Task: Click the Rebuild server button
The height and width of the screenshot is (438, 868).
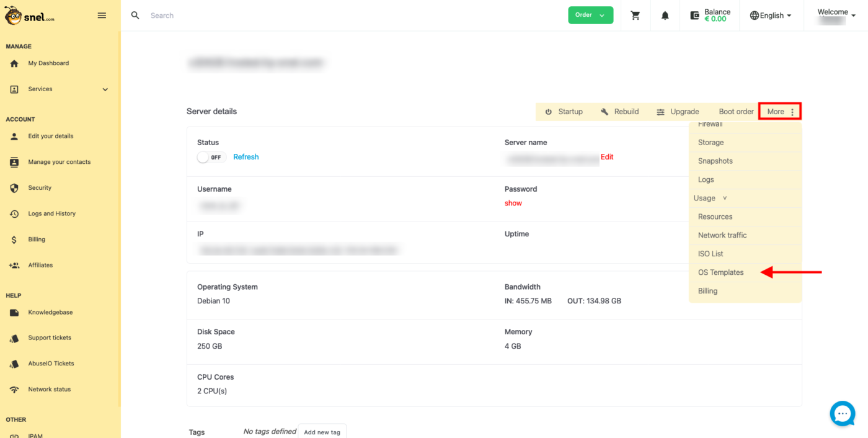Action: (619, 112)
